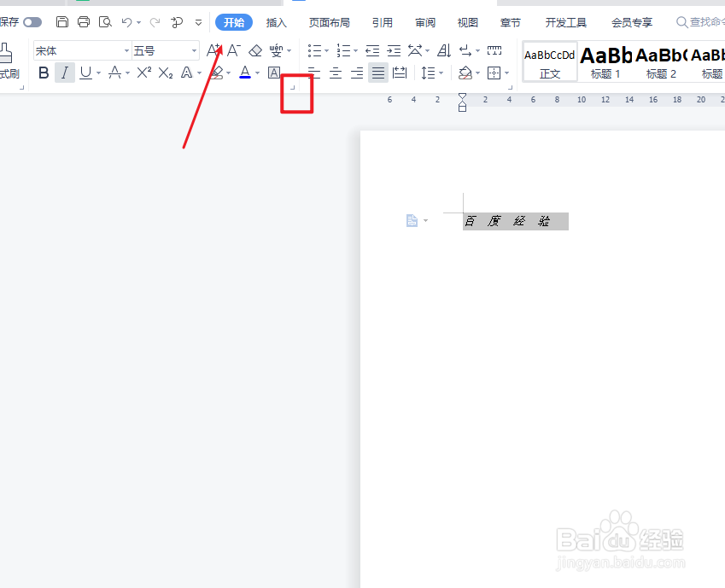Apply Underline to text
725x588 pixels.
[x=85, y=73]
